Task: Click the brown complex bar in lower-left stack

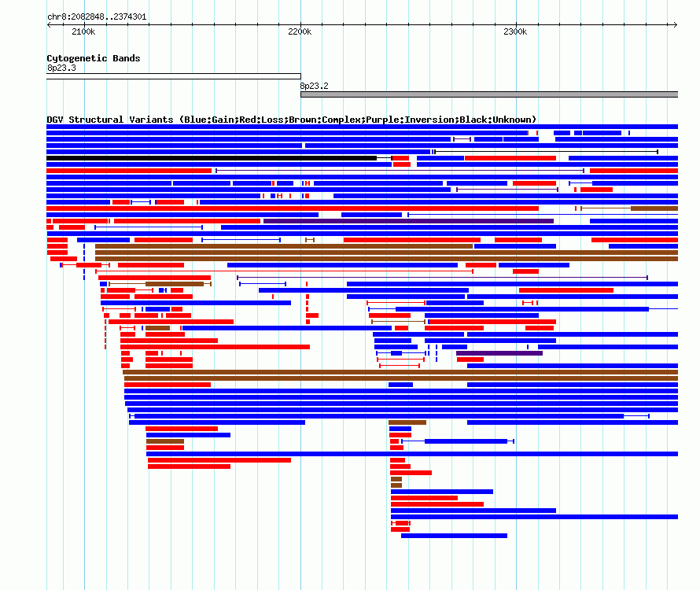Action: (x=164, y=441)
